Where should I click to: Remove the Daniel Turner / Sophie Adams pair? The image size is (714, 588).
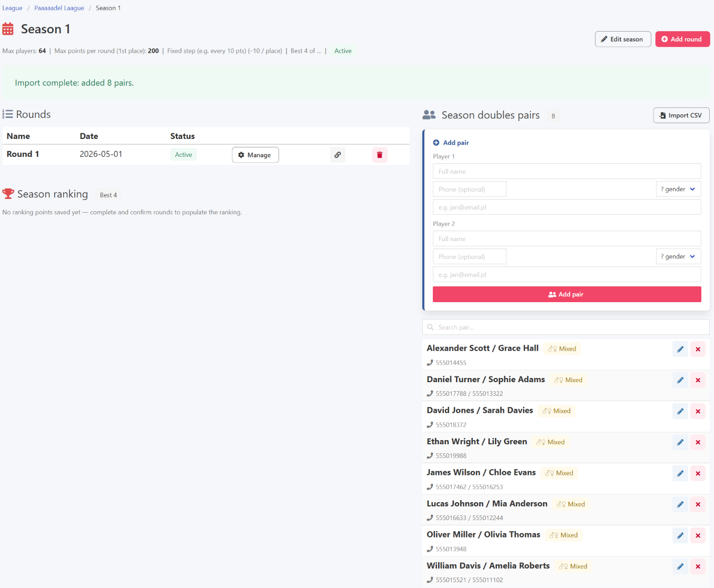(698, 380)
